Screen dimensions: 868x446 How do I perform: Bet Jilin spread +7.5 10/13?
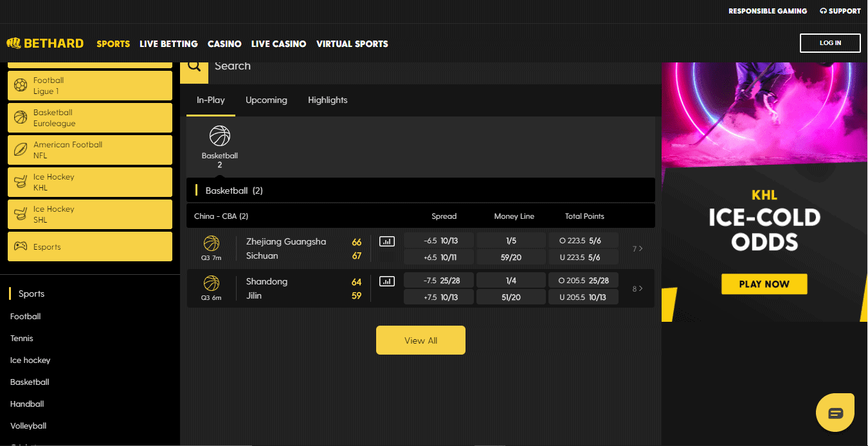pos(439,297)
